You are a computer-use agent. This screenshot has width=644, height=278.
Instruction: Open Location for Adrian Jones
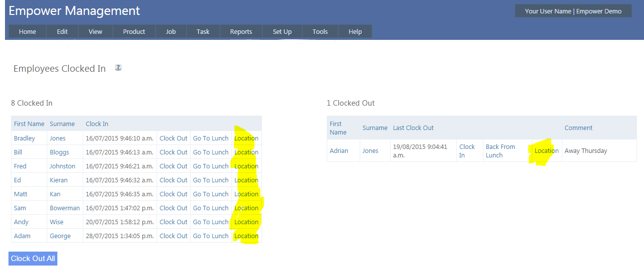(546, 151)
